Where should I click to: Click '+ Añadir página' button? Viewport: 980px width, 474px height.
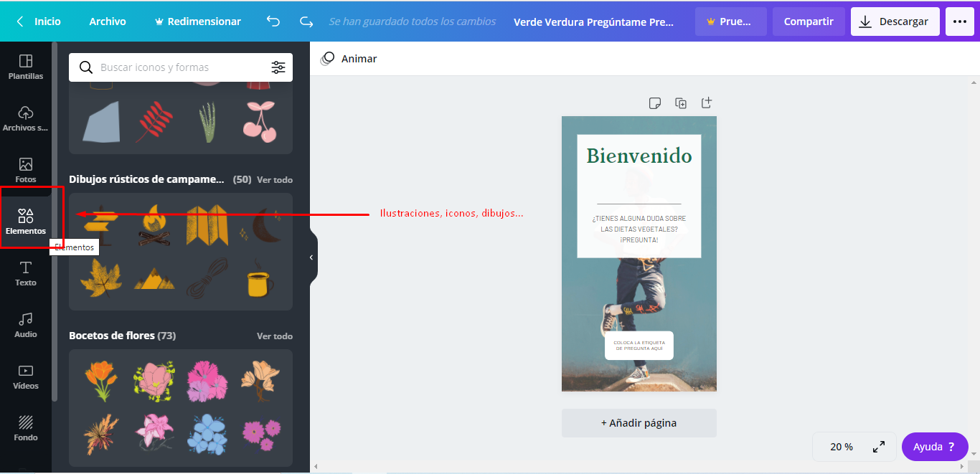pyautogui.click(x=639, y=423)
